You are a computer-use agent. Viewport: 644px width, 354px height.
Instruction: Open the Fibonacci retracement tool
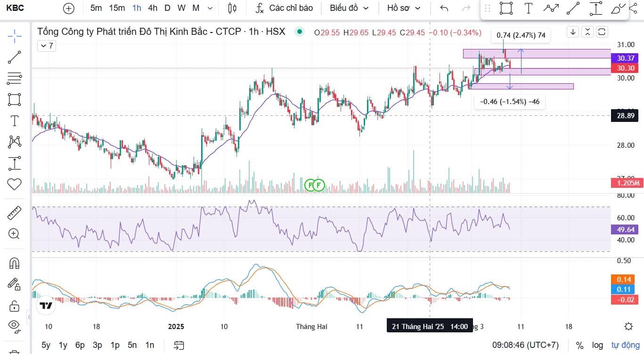(x=14, y=78)
